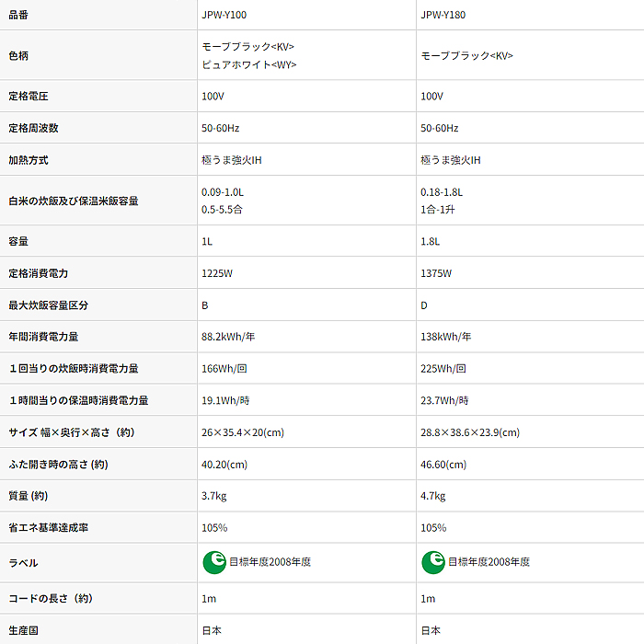Click the color text ピュアホワイト<WY>
This screenshot has width=644, height=644.
pos(249,64)
